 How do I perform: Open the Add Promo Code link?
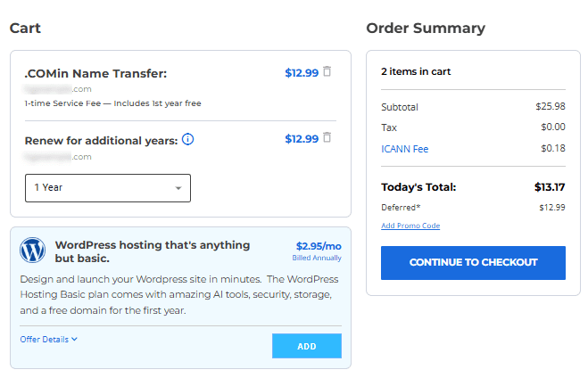coord(410,226)
